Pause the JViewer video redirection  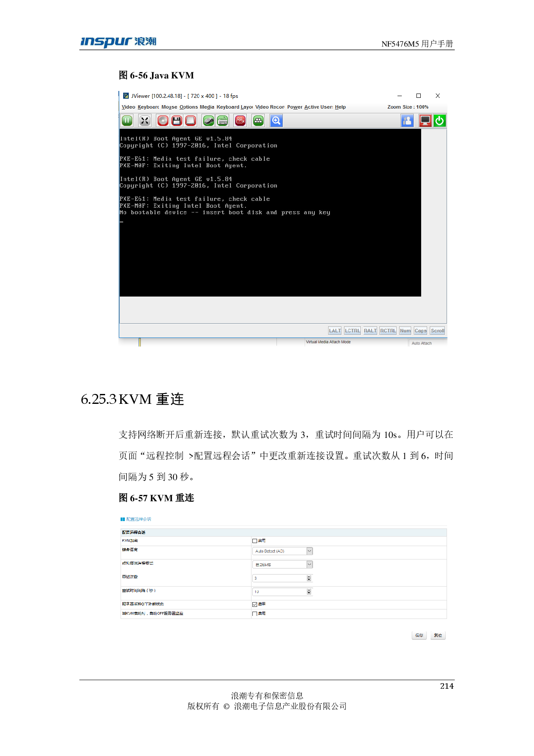click(127, 121)
